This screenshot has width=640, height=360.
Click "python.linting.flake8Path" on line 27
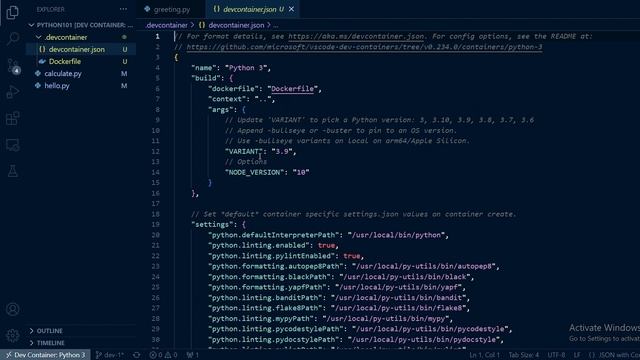265,308
